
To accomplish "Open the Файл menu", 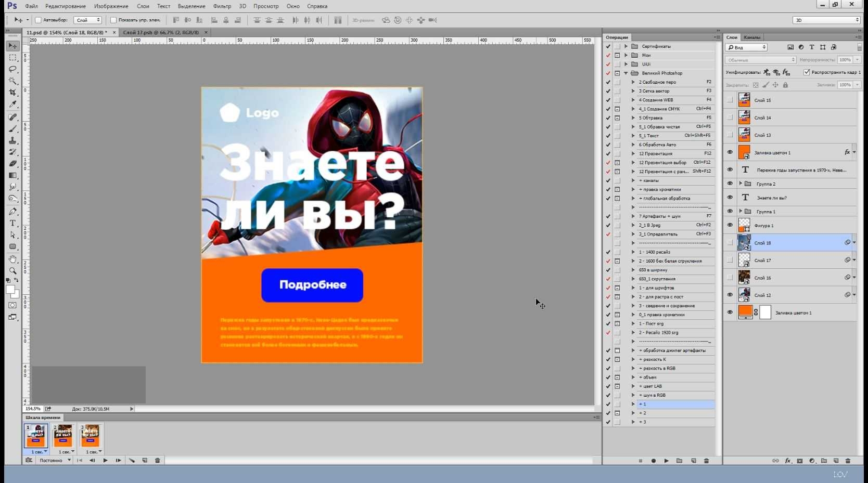I will [31, 6].
